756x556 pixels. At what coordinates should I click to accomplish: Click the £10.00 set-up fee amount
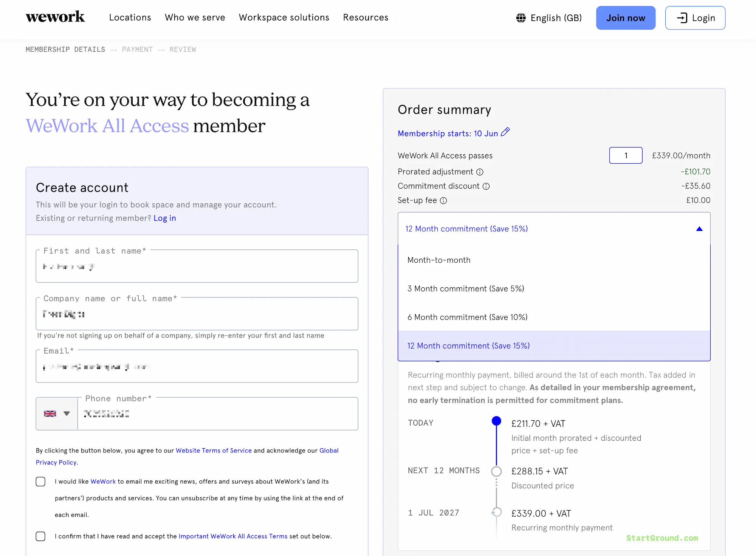tap(699, 200)
